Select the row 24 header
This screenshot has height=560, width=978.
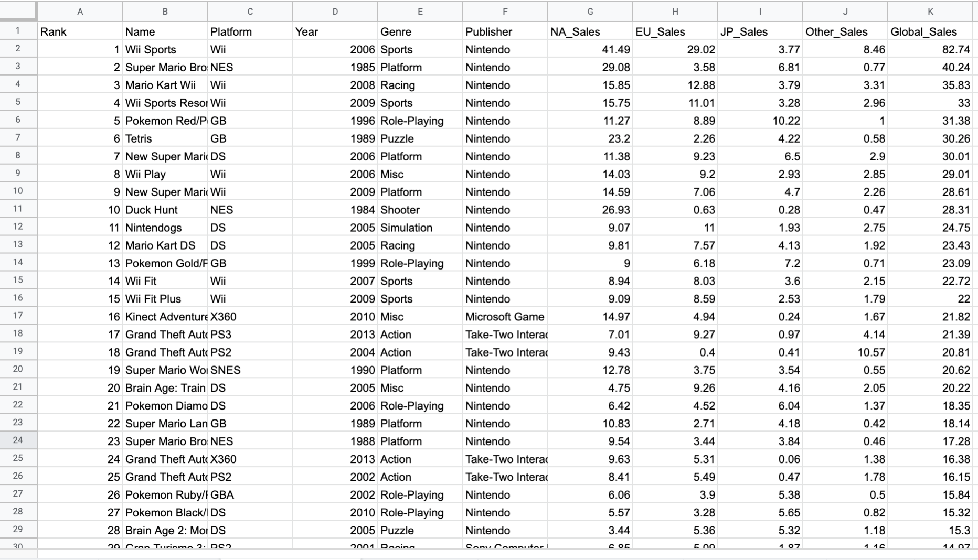click(x=18, y=441)
